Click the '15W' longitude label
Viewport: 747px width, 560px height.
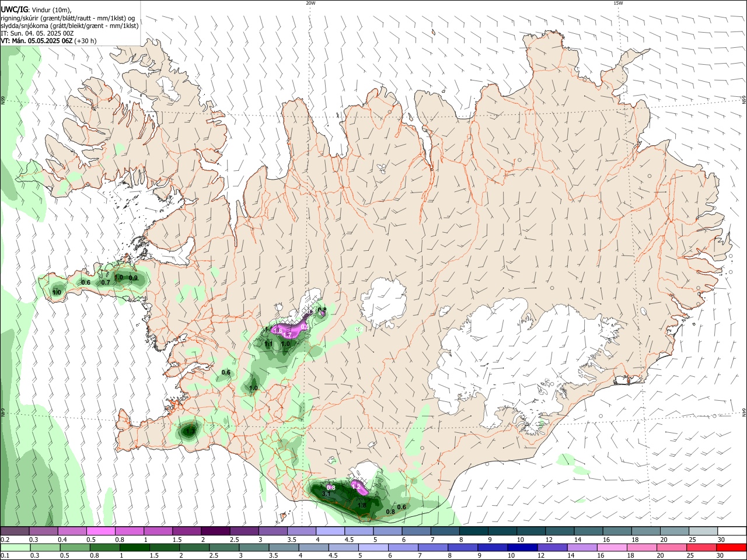tap(618, 3)
